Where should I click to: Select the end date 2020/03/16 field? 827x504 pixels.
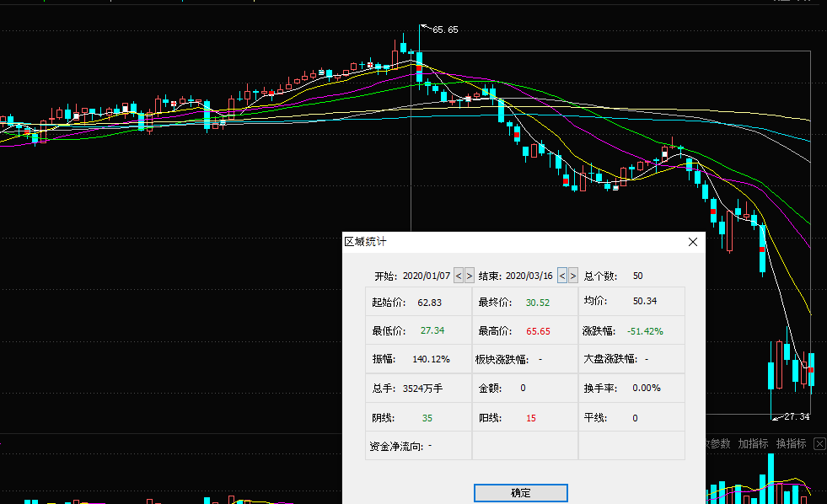click(529, 276)
